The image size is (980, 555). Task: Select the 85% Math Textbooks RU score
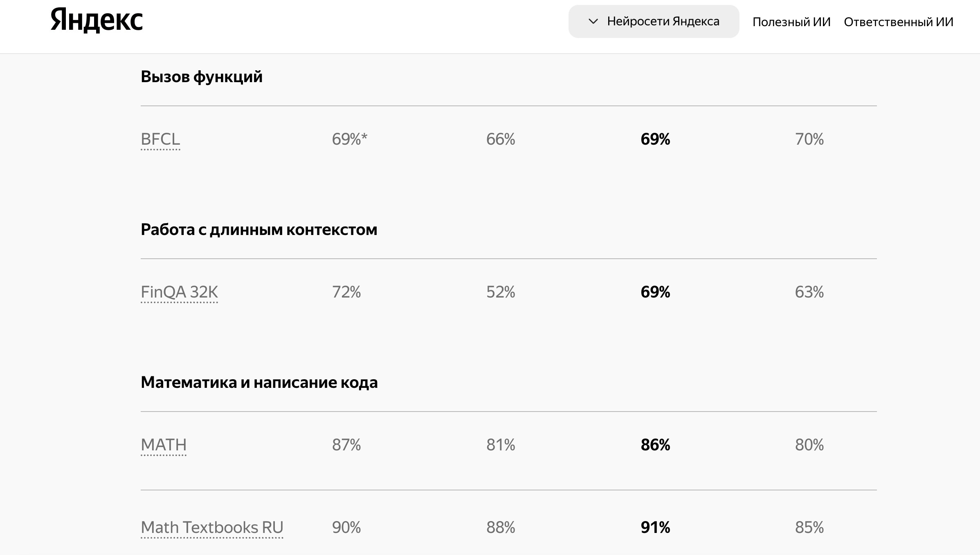point(809,527)
